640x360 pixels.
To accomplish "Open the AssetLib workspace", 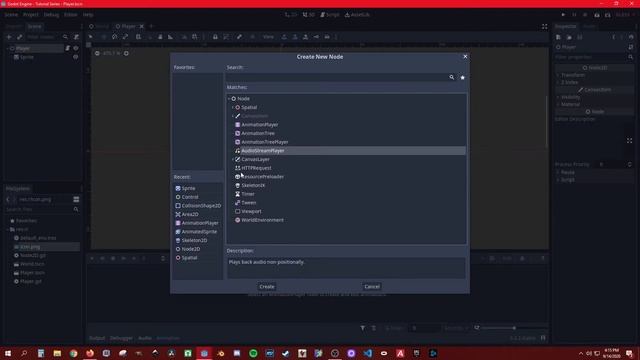I will tap(357, 15).
